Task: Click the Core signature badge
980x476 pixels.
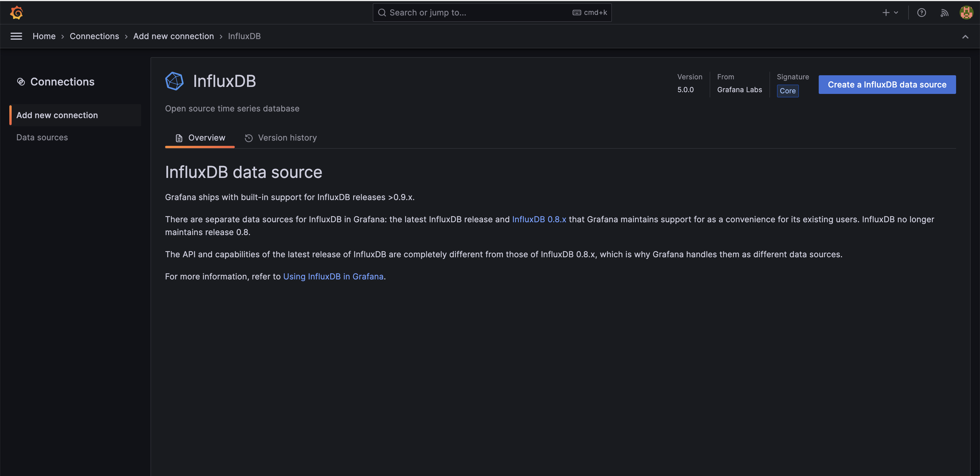Action: [787, 91]
